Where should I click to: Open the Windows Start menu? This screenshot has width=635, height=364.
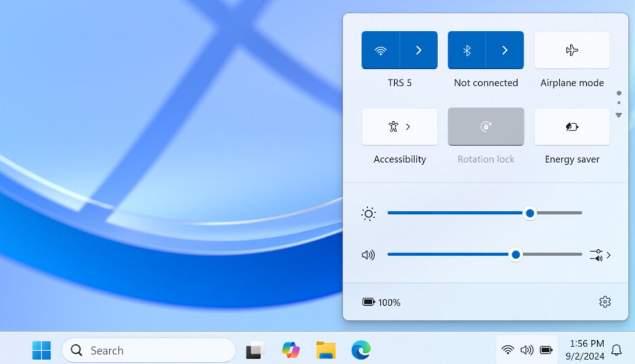point(41,350)
